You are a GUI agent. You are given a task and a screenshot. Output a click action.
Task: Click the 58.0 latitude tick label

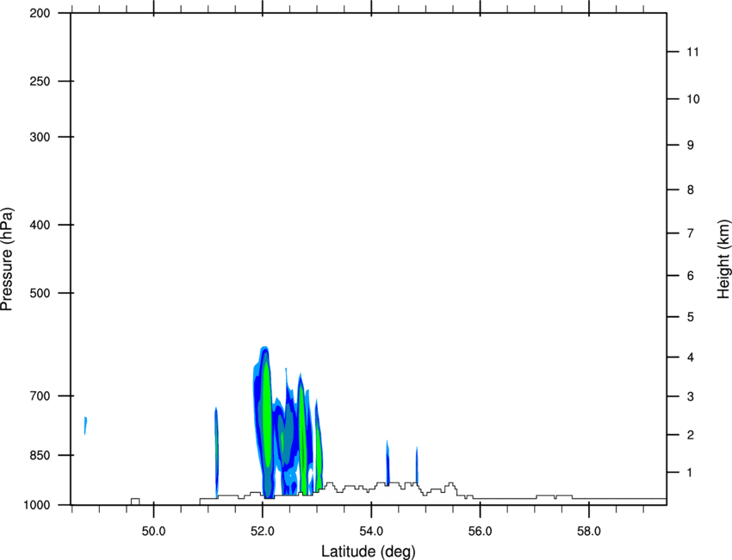click(x=589, y=532)
